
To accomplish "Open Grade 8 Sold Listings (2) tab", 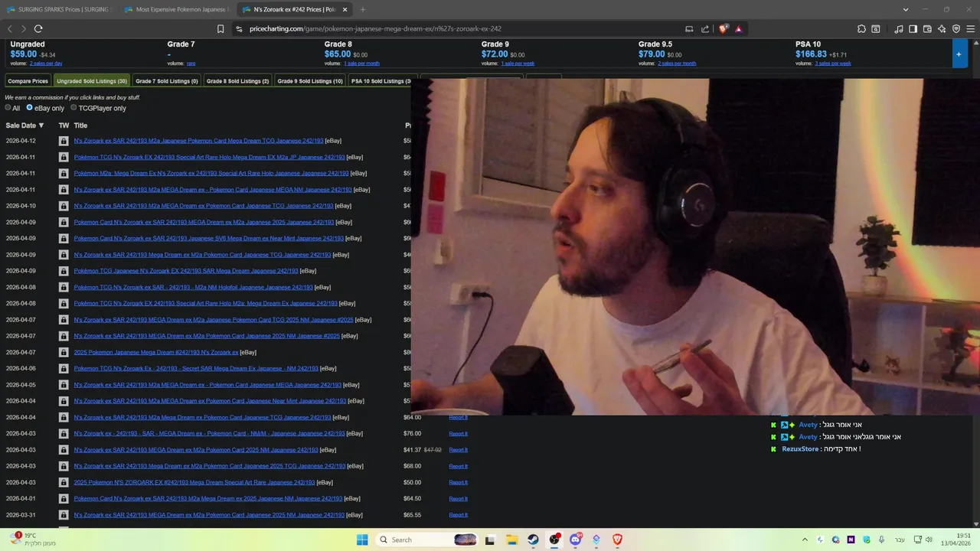I will click(x=237, y=81).
